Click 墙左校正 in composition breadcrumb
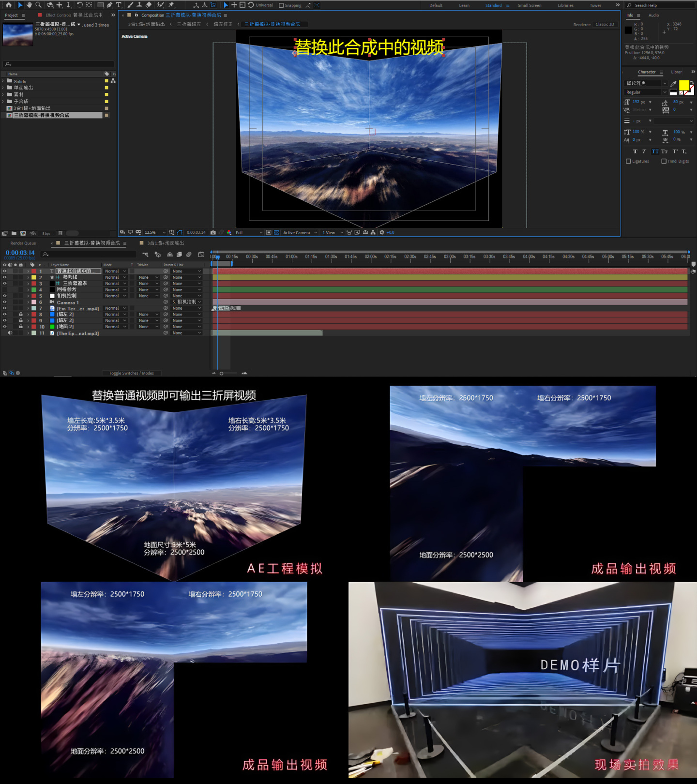This screenshot has height=784, width=697. [x=223, y=24]
